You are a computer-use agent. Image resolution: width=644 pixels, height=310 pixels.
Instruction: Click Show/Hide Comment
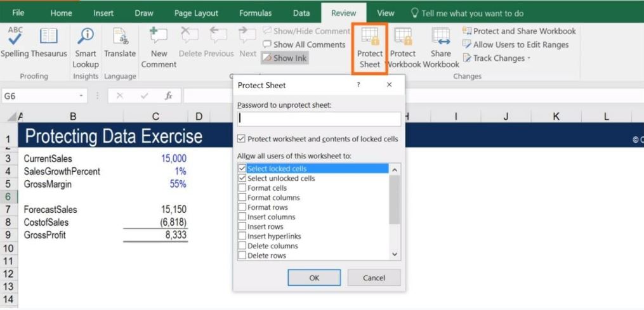click(306, 31)
